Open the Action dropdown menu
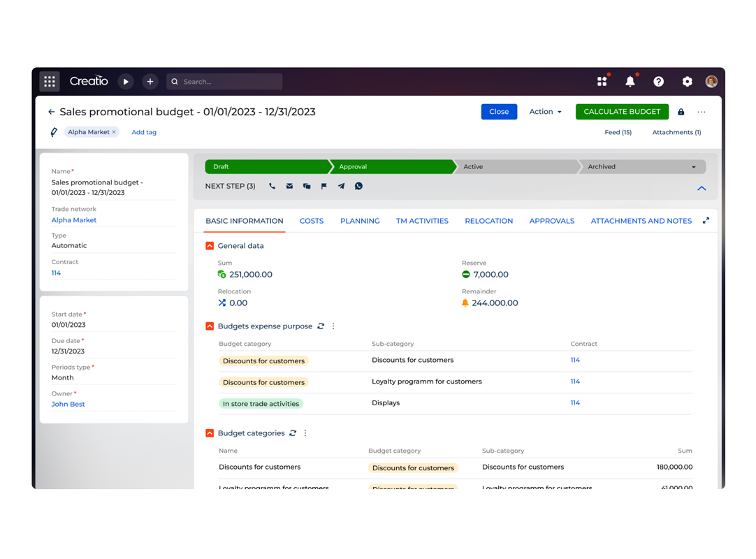Image resolution: width=756 pixels, height=559 pixels. (545, 112)
